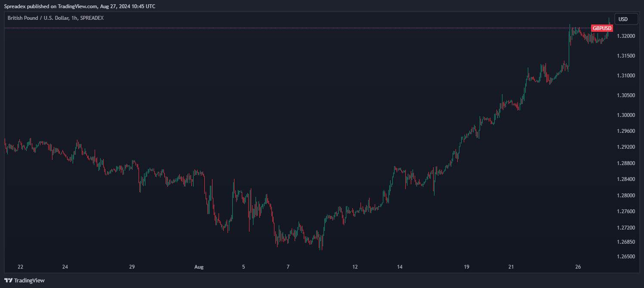Click the 1.27600 price axis label
This screenshot has width=644, height=288.
(625, 211)
